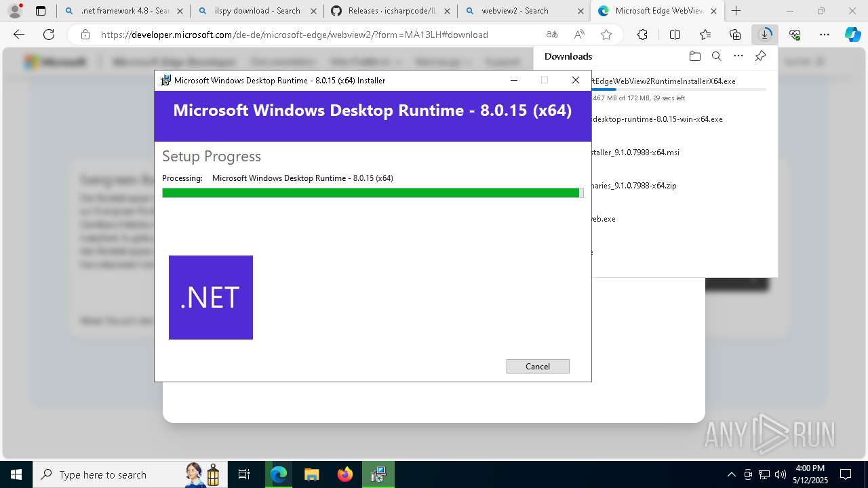Open the installer 9.1.0.7988-x64.msi download
Viewport: 868px width, 488px height.
pyautogui.click(x=636, y=152)
